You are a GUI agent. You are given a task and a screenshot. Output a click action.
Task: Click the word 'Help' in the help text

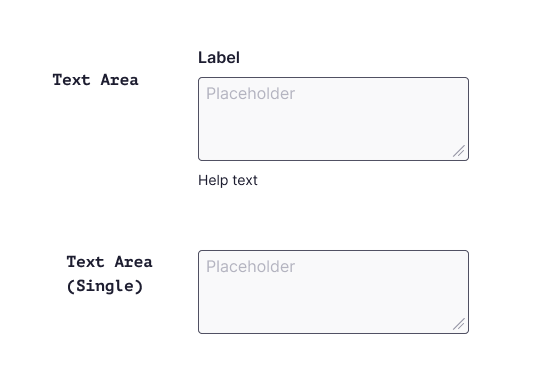[213, 180]
